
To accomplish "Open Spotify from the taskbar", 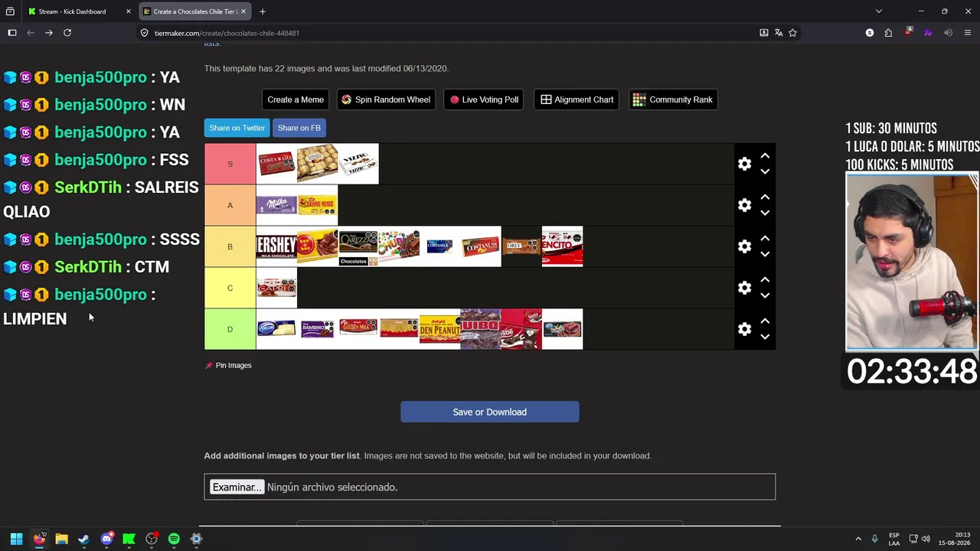I will [174, 539].
